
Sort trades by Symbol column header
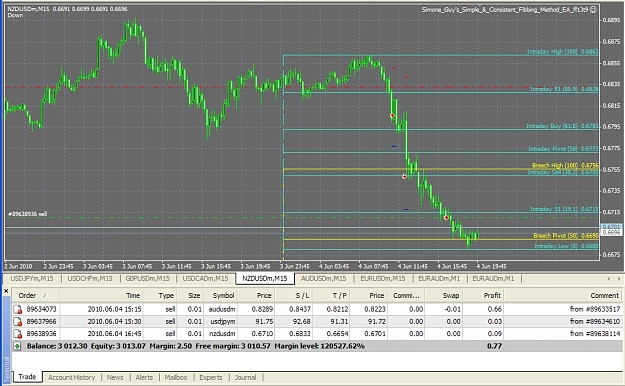click(220, 295)
